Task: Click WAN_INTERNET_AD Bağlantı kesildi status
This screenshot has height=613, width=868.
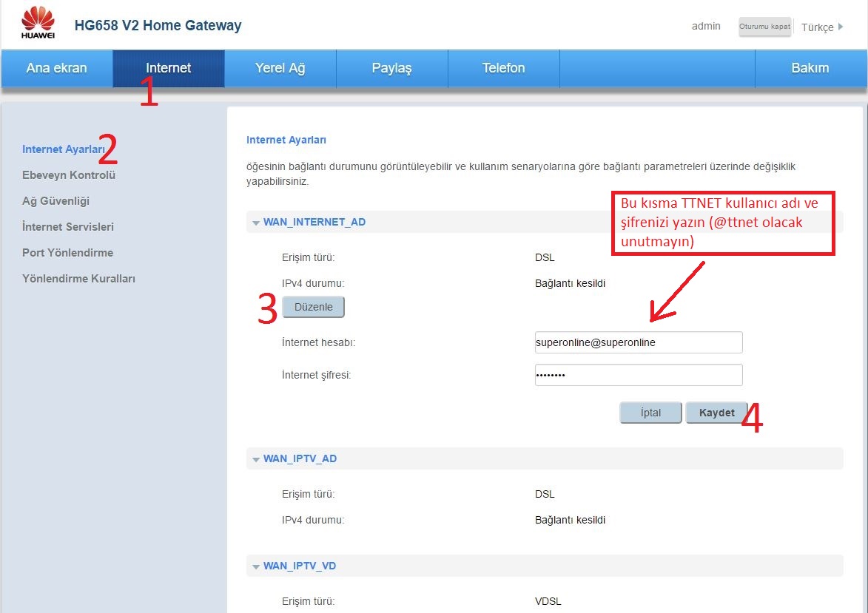Action: 571,283
